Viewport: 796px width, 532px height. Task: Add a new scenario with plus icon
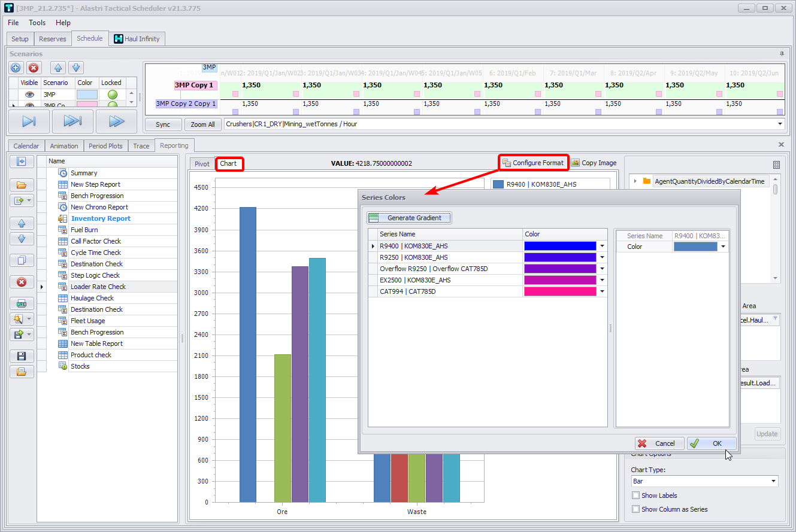click(x=16, y=68)
